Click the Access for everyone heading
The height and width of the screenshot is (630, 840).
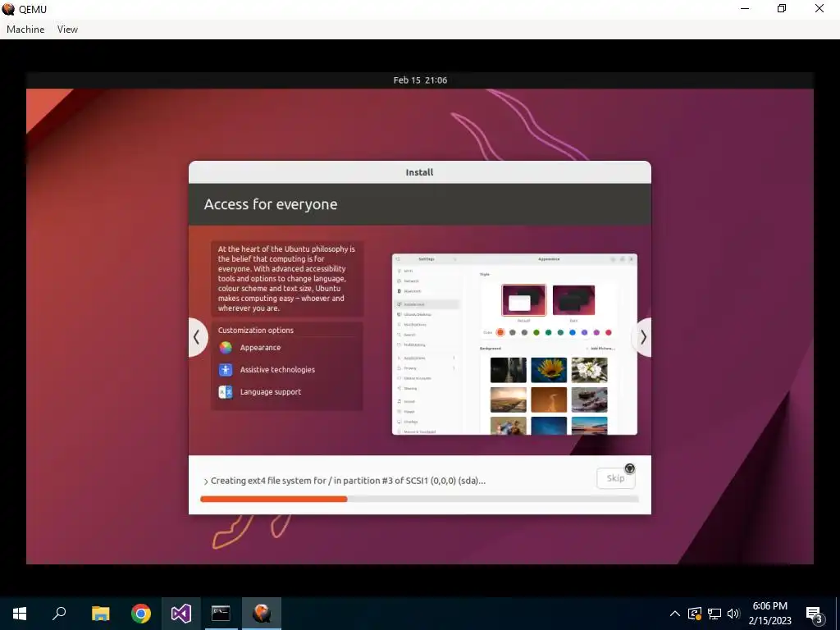pyautogui.click(x=271, y=204)
